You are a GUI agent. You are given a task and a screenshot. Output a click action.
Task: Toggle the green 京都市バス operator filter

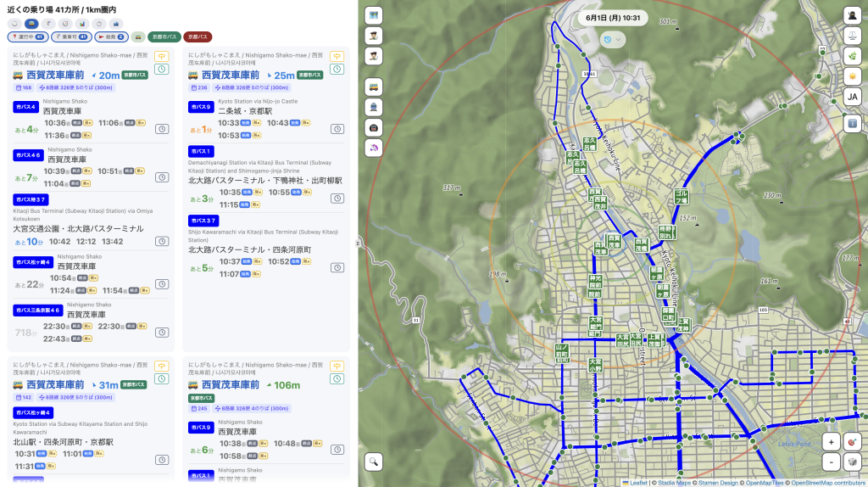point(164,37)
